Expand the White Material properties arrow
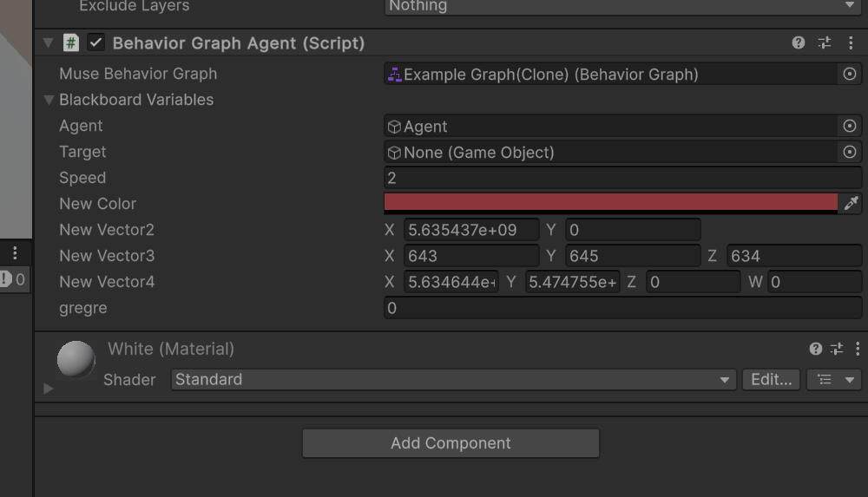This screenshot has width=868, height=497. tap(49, 389)
